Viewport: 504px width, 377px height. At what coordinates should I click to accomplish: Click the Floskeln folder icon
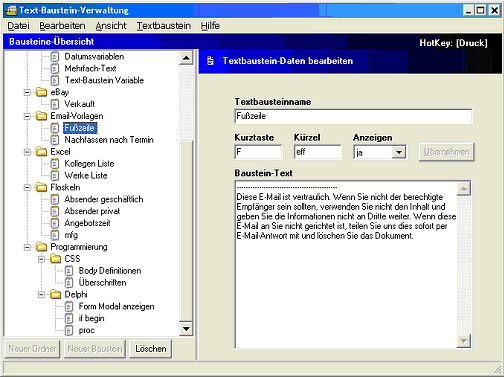pos(41,187)
